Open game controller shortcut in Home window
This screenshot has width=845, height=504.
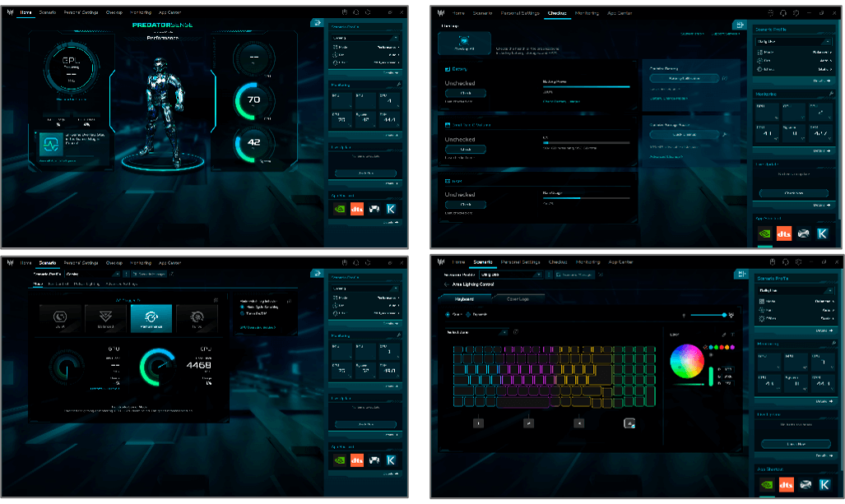(374, 209)
